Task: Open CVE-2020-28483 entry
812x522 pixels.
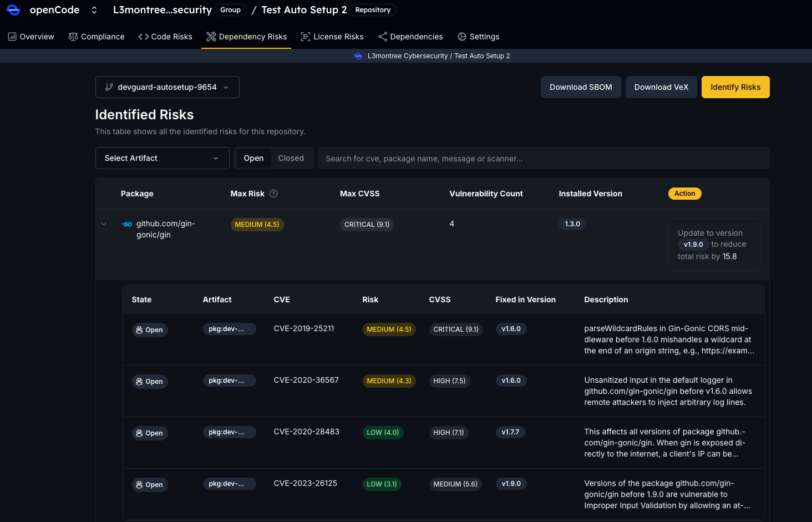Action: (307, 432)
